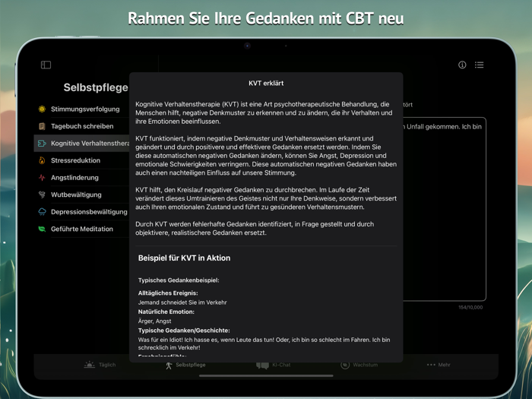This screenshot has height=399, width=532.
Task: Open the info circle icon
Action: [462, 65]
